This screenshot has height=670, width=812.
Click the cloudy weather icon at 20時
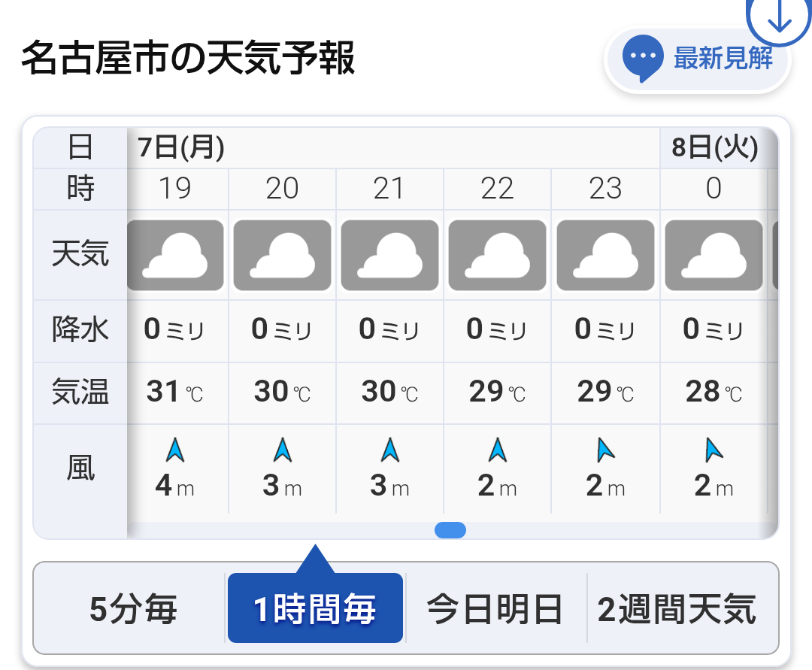(282, 255)
